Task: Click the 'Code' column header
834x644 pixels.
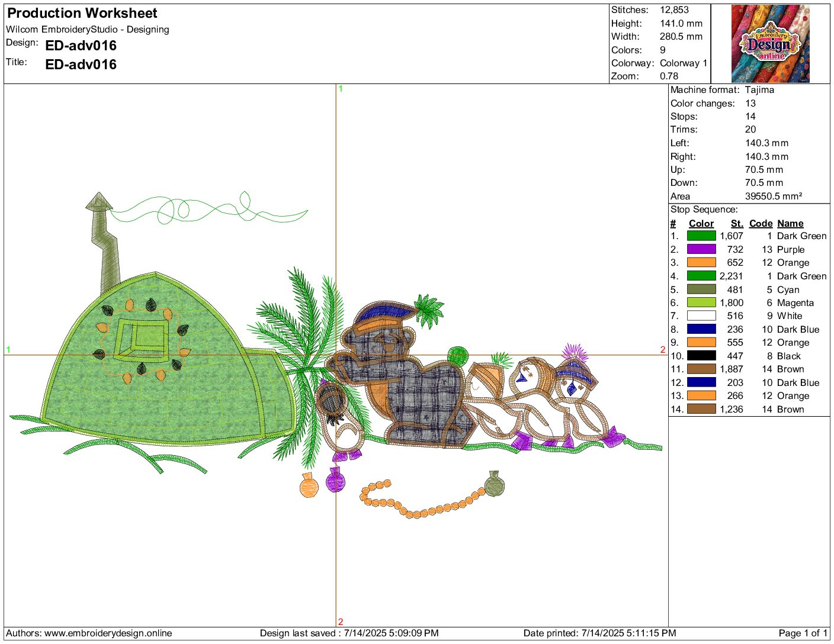Action: click(x=761, y=223)
